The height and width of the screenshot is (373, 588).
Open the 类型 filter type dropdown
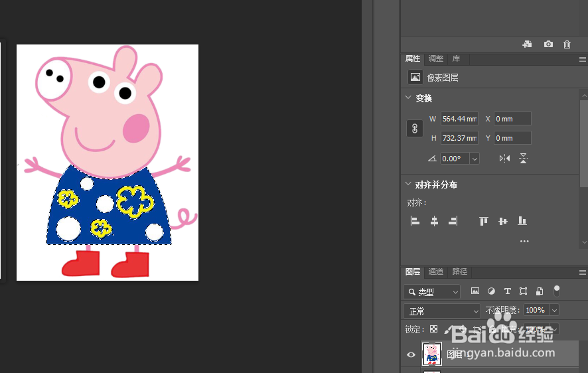click(431, 291)
